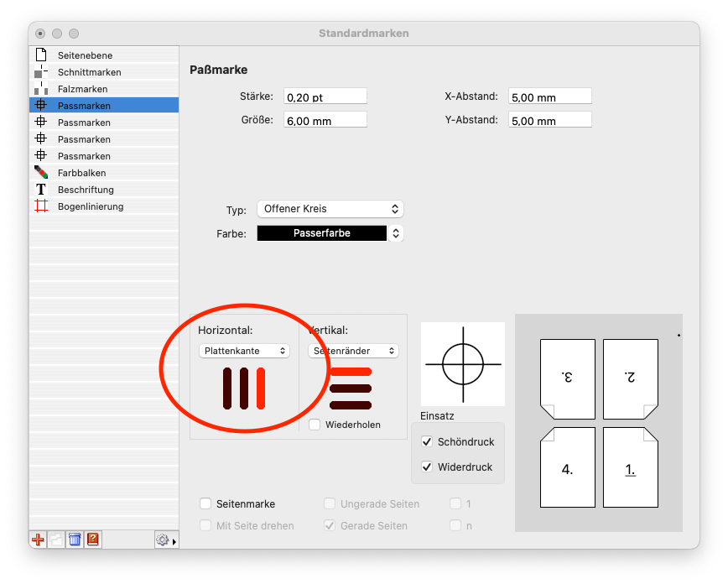728x584 pixels.
Task: Enable the Seitenmarke checkbox
Action: (205, 503)
